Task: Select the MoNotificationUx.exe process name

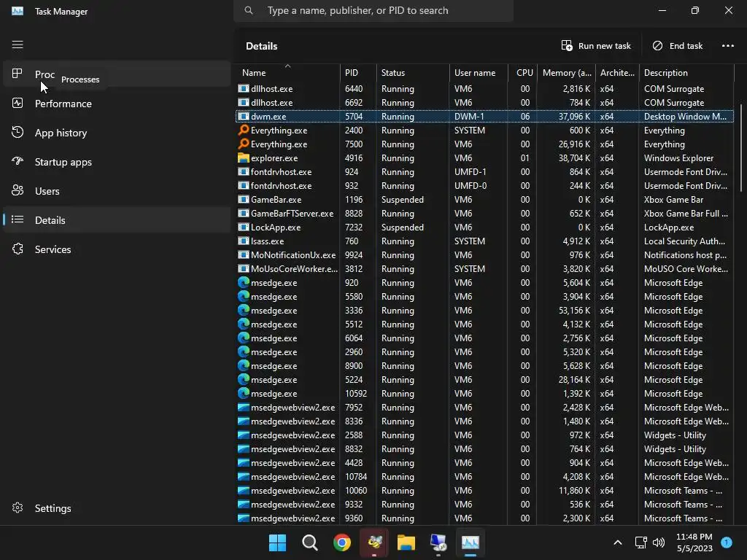Action: 293,254
